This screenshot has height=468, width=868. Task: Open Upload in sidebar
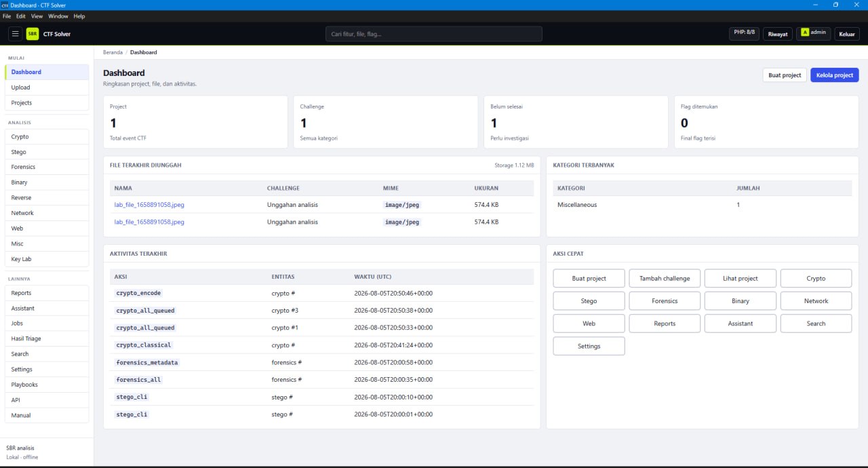tap(47, 87)
